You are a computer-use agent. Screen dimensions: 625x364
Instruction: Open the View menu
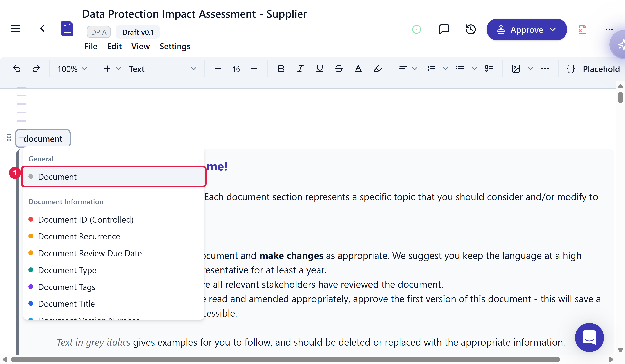140,46
